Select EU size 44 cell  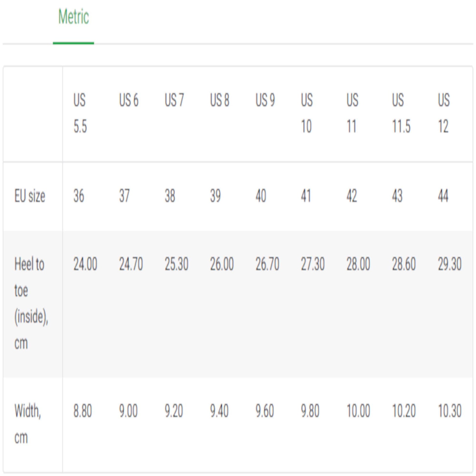click(x=443, y=196)
